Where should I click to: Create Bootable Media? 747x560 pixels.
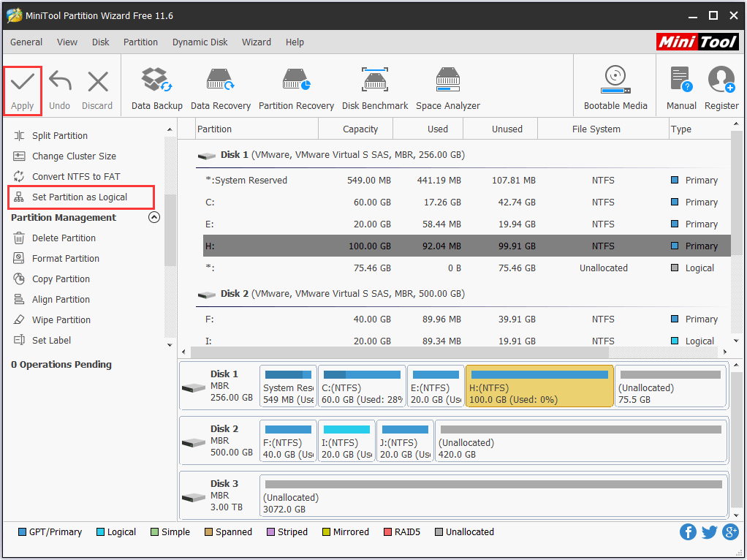(615, 89)
